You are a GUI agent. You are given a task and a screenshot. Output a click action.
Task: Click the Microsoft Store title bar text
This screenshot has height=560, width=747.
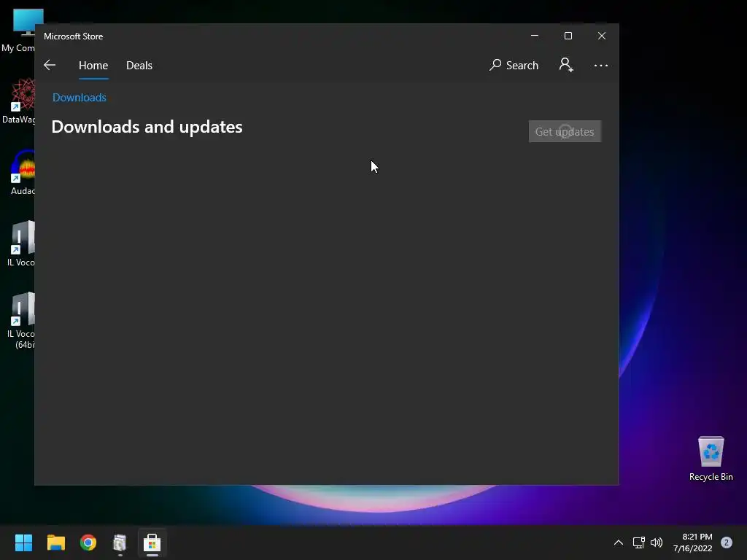click(x=74, y=36)
